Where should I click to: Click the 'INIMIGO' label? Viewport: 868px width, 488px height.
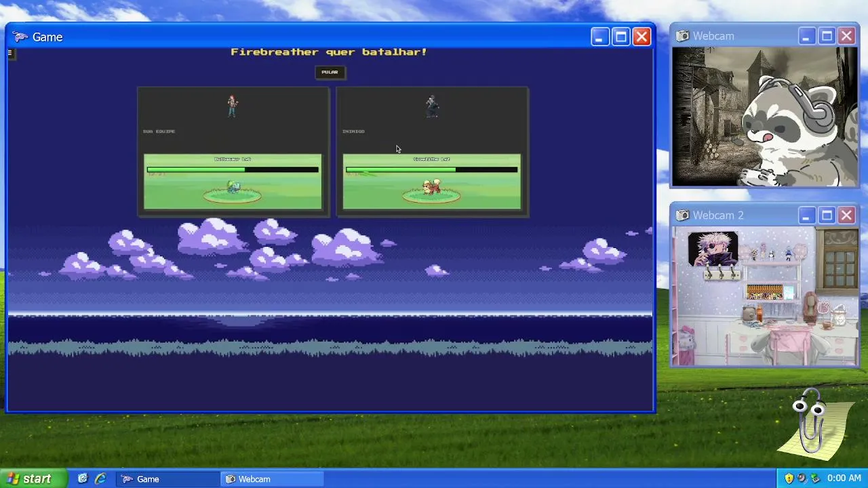pos(353,131)
